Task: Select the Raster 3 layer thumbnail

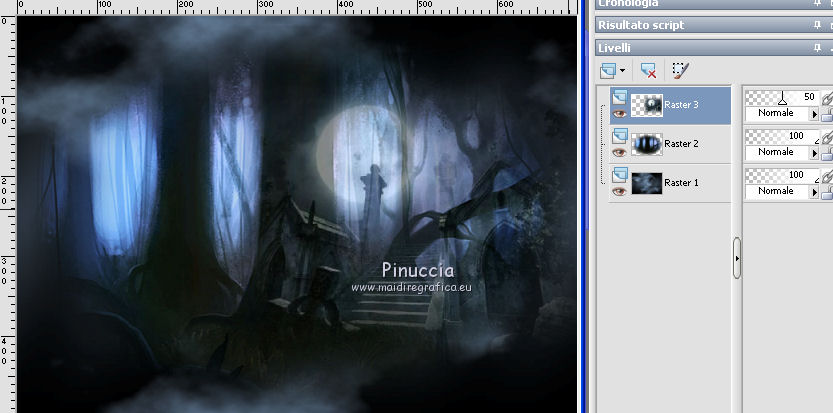Action: [647, 105]
